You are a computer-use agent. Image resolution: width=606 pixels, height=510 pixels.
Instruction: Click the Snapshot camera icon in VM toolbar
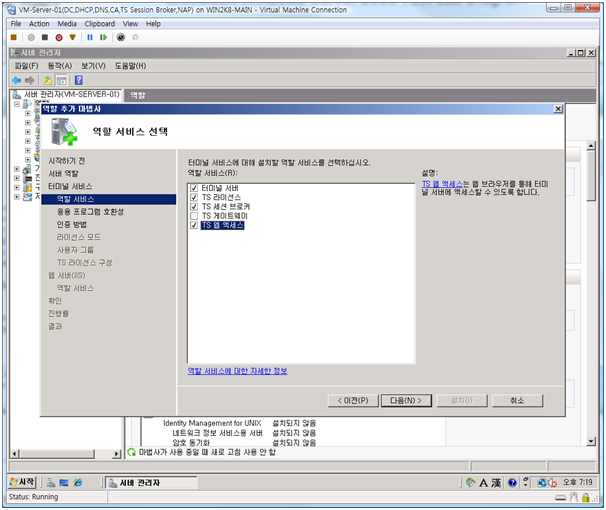click(x=121, y=37)
